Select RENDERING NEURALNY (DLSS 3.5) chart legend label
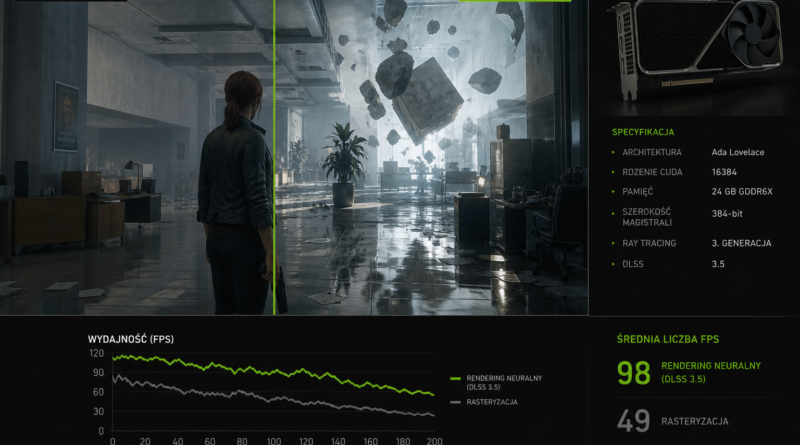 click(x=504, y=383)
